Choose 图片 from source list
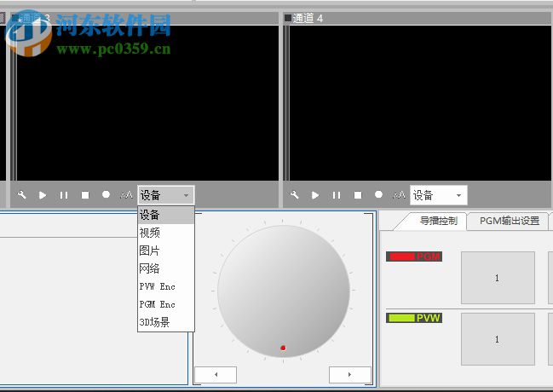Image resolution: width=553 pixels, height=392 pixels. (166, 251)
